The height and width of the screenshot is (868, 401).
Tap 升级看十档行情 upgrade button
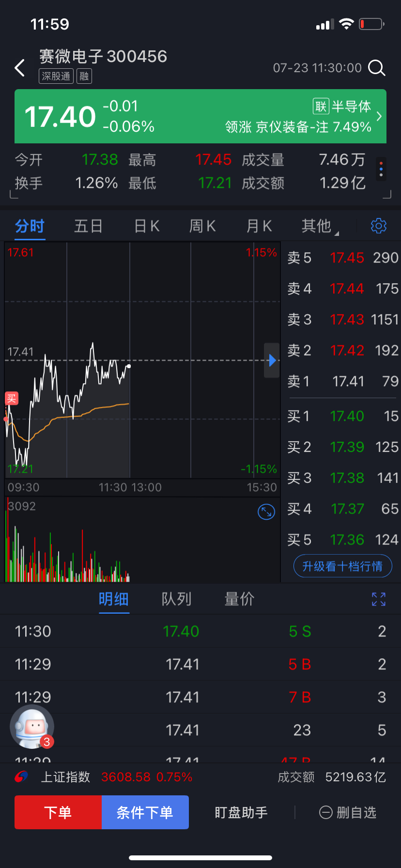click(x=343, y=566)
